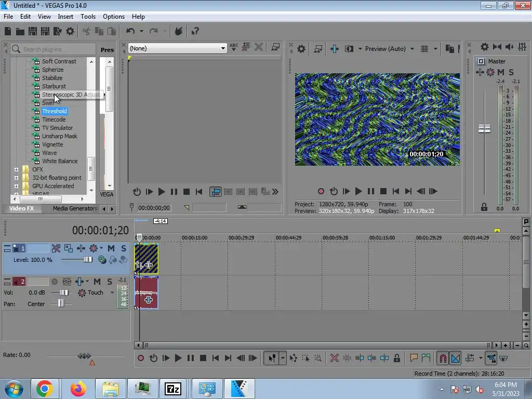Click Record button in timeline transport

tap(140, 358)
